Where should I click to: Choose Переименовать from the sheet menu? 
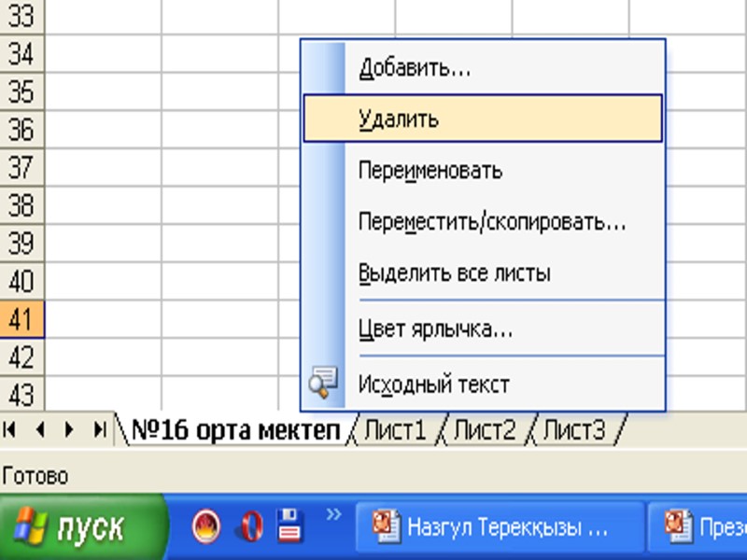click(x=483, y=170)
